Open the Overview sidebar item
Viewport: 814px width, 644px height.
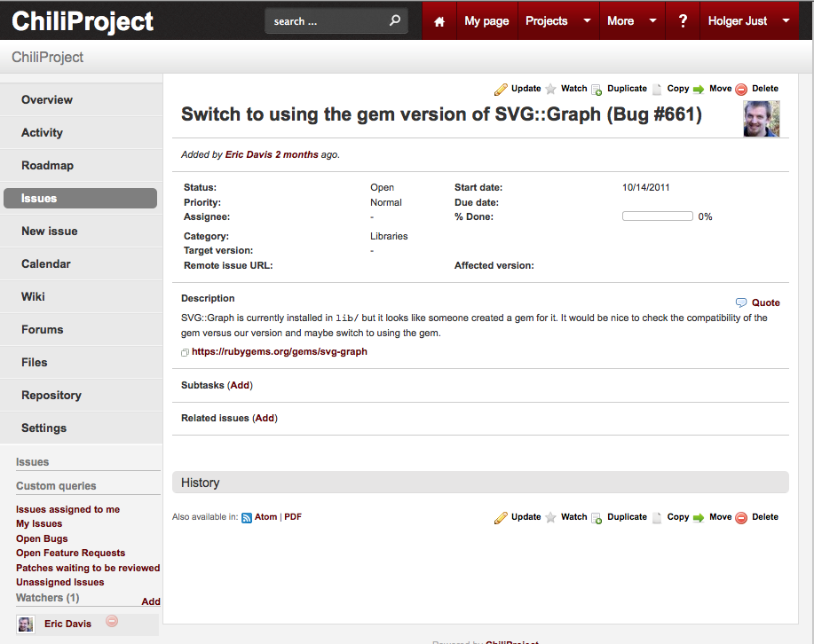pyautogui.click(x=82, y=99)
